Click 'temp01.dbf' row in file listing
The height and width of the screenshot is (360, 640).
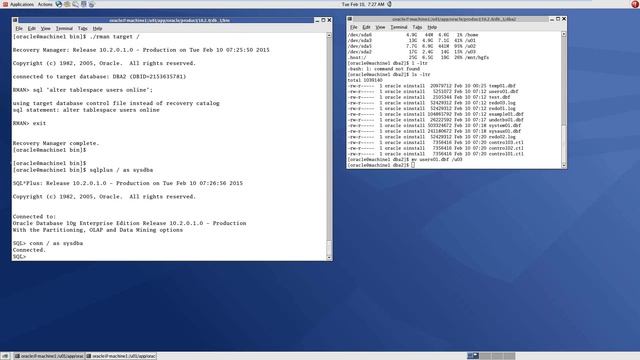point(432,86)
